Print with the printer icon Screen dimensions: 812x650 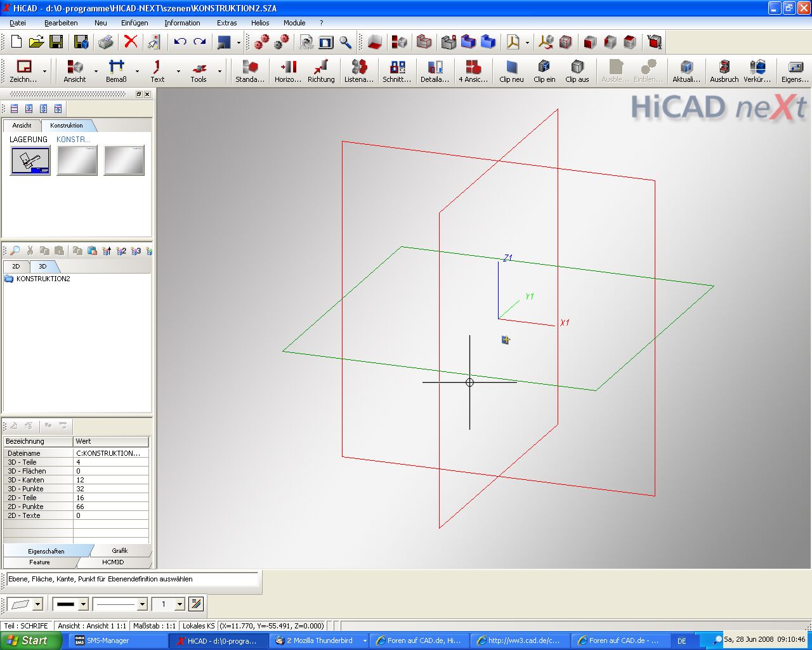point(106,42)
